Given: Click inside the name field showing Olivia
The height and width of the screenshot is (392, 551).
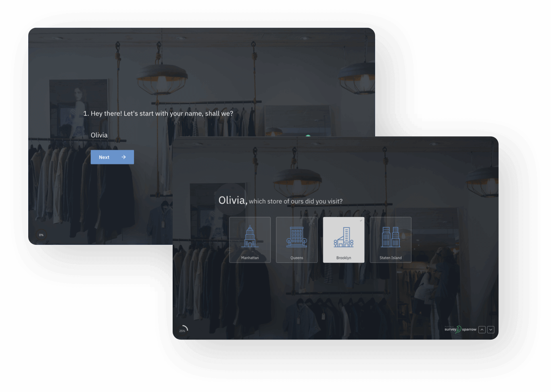Looking at the screenshot, I should [x=99, y=135].
